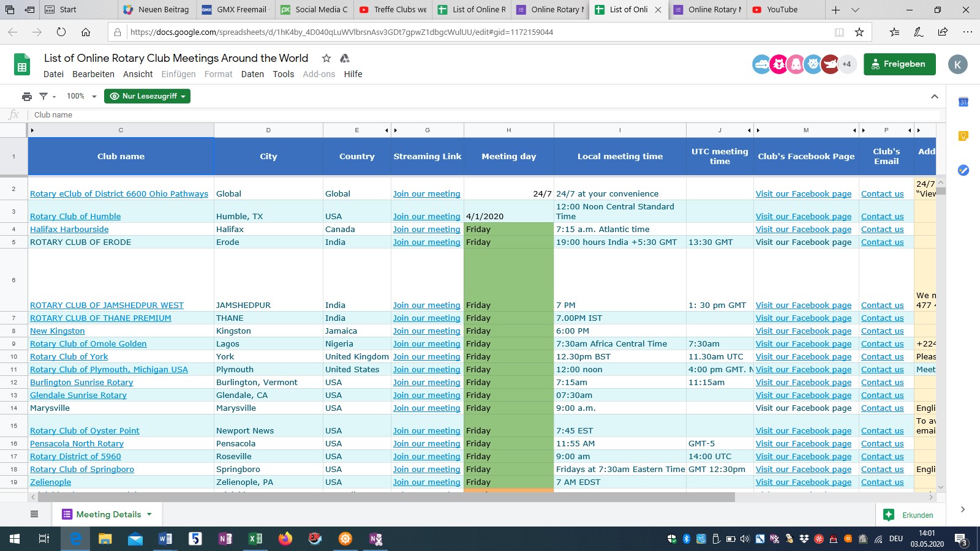The width and height of the screenshot is (980, 551).
Task: Open browser settings ellipsis menu
Action: click(967, 32)
